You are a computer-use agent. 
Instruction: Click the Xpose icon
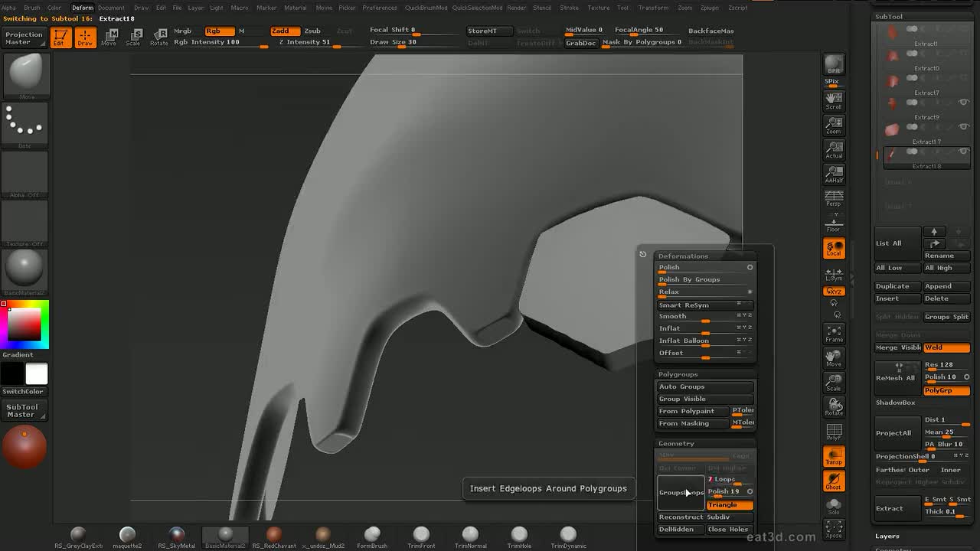point(834,529)
